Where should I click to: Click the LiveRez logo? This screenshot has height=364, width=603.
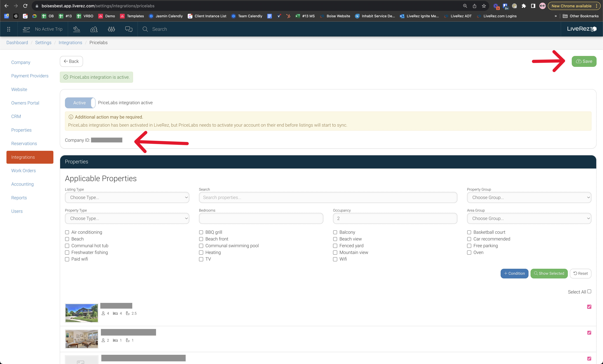(x=582, y=29)
